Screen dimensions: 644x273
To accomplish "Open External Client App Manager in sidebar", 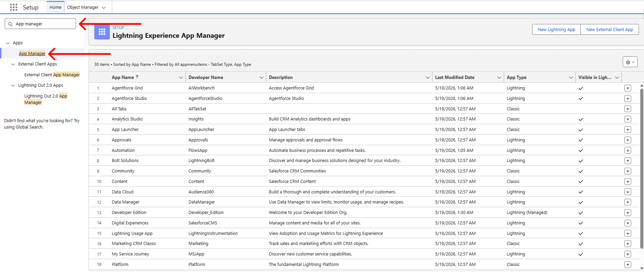I will click(52, 75).
